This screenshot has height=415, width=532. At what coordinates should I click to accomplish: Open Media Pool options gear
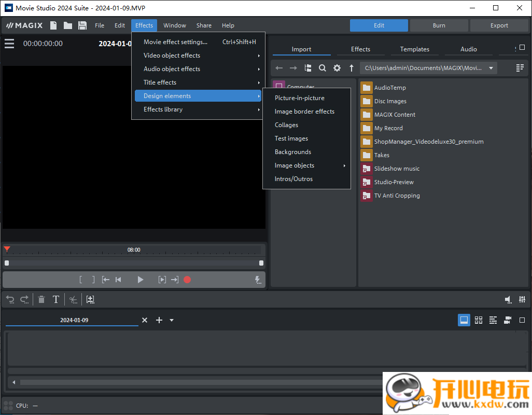coord(337,68)
